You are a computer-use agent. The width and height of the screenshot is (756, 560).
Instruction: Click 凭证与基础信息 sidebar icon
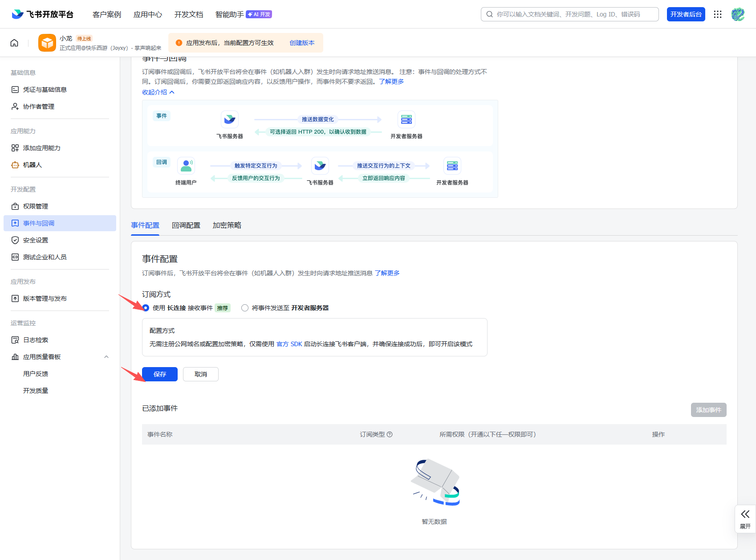[15, 90]
